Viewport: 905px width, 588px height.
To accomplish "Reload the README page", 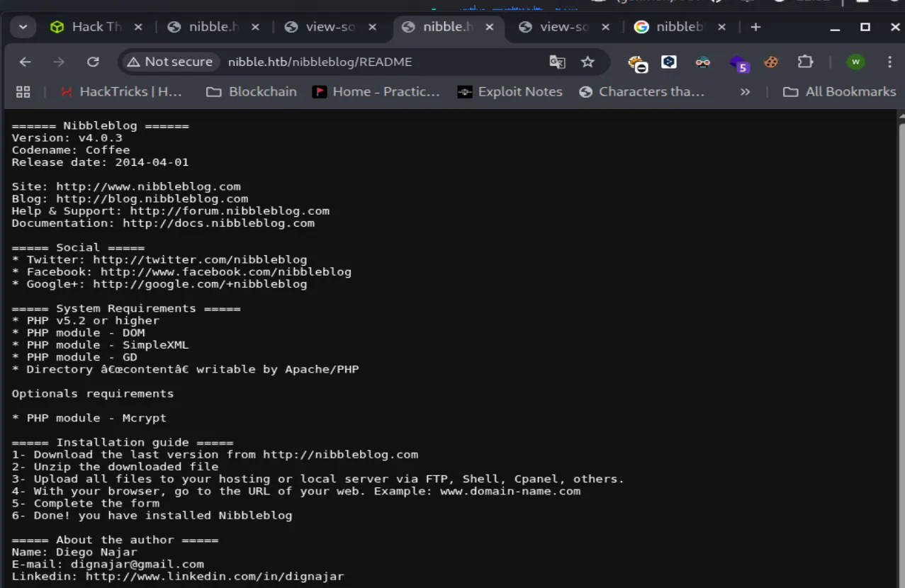I will [93, 62].
